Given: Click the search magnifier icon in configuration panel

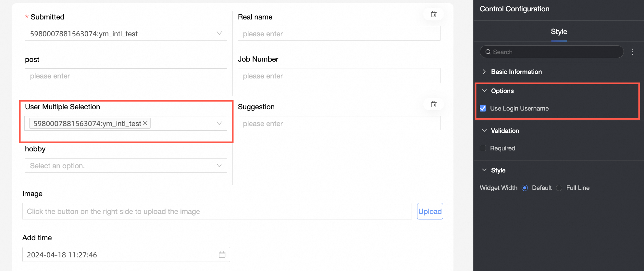Looking at the screenshot, I should click(488, 52).
